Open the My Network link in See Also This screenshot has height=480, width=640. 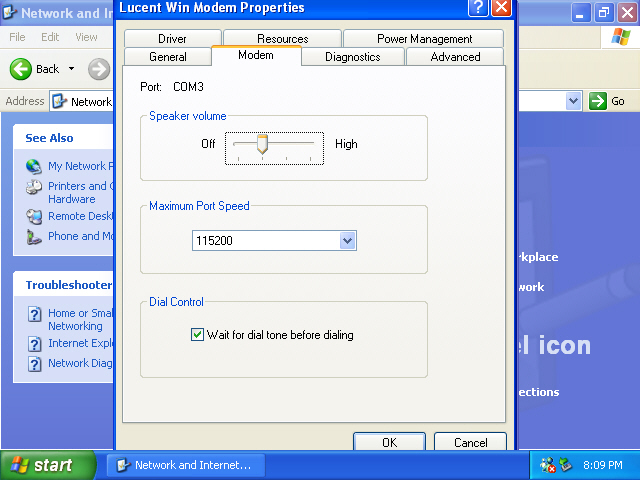click(x=81, y=166)
